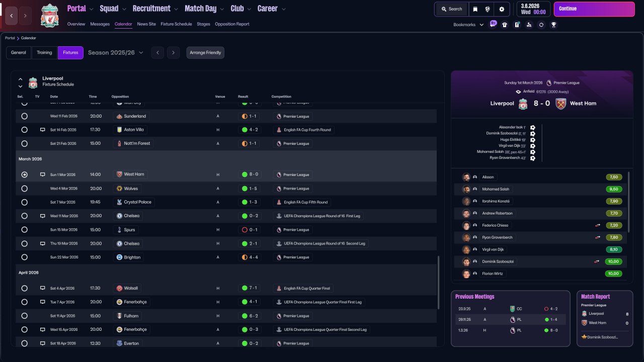Click the goal ball icon beside Alexander Isak

[533, 128]
